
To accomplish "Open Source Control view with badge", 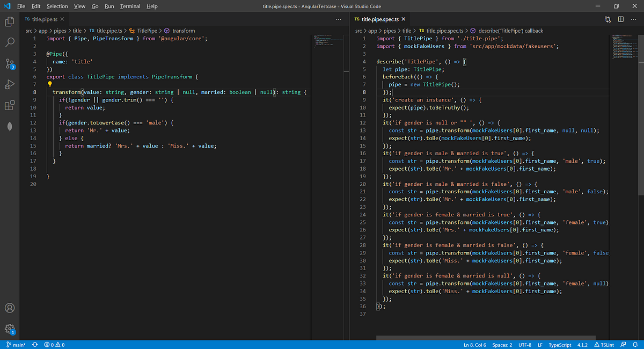I will (x=10, y=64).
